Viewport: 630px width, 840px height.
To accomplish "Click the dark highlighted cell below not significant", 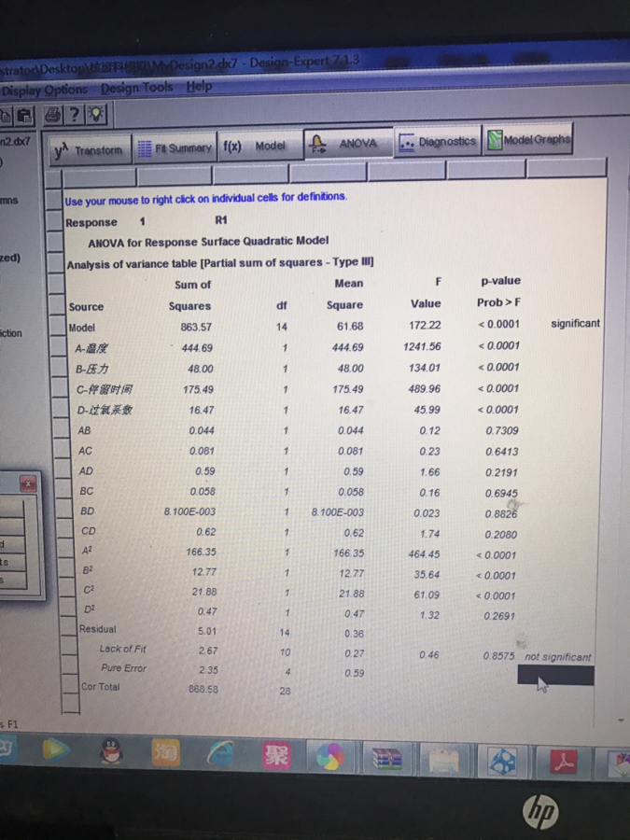I will point(555,675).
